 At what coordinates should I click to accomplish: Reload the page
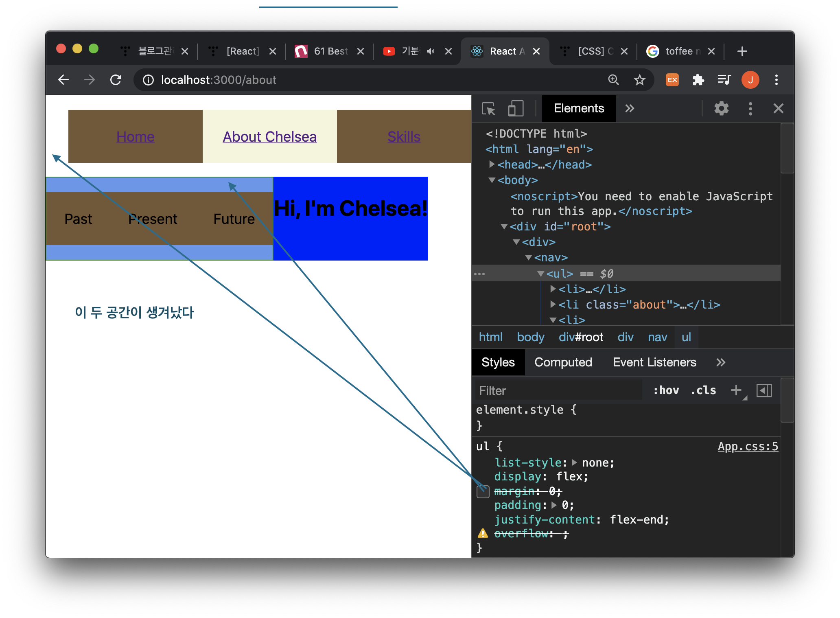click(x=116, y=80)
